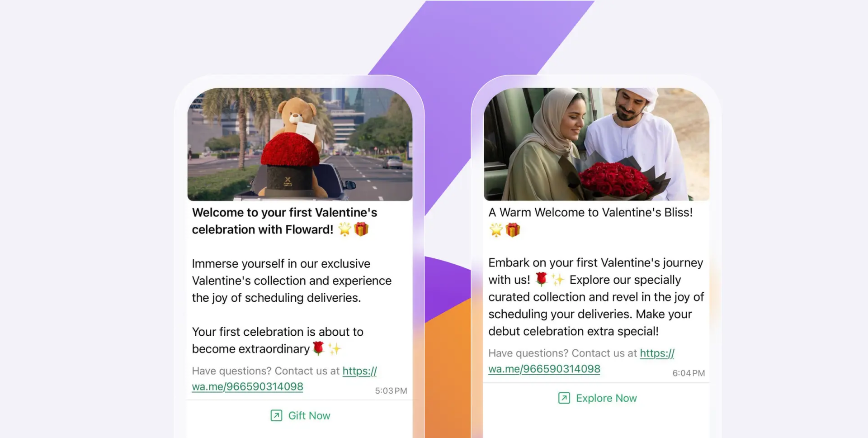Click the rose emoji after 'become extraordinary'
The height and width of the screenshot is (438, 868).
click(x=318, y=348)
